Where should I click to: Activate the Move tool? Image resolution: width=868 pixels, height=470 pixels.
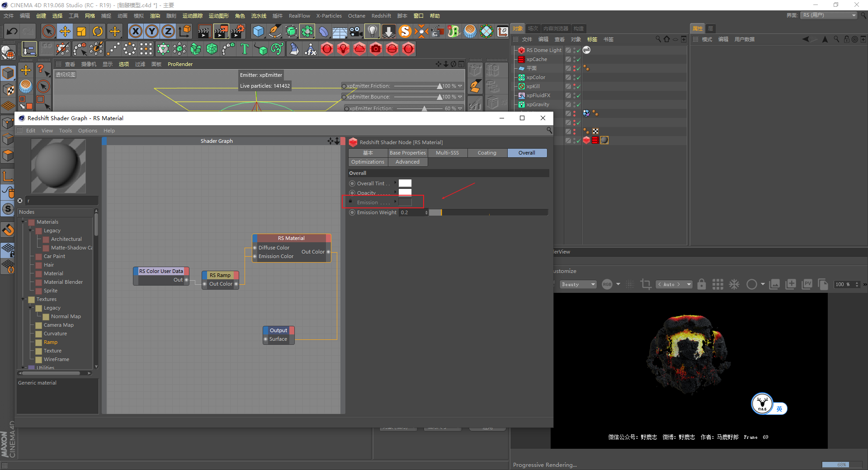point(65,31)
